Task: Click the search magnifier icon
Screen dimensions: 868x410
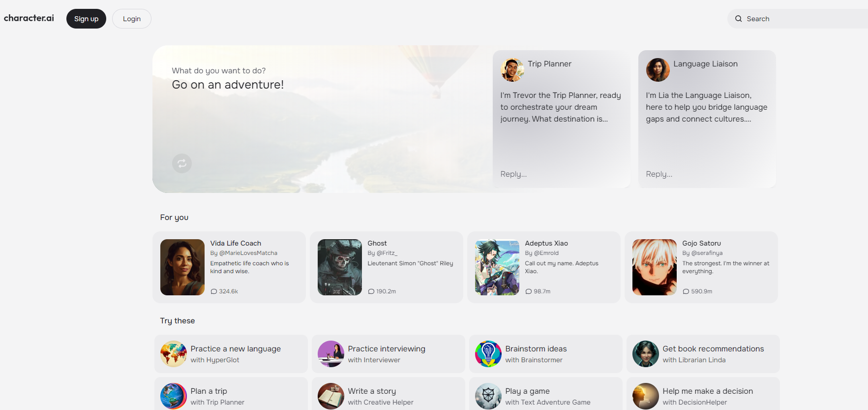Action: tap(738, 19)
